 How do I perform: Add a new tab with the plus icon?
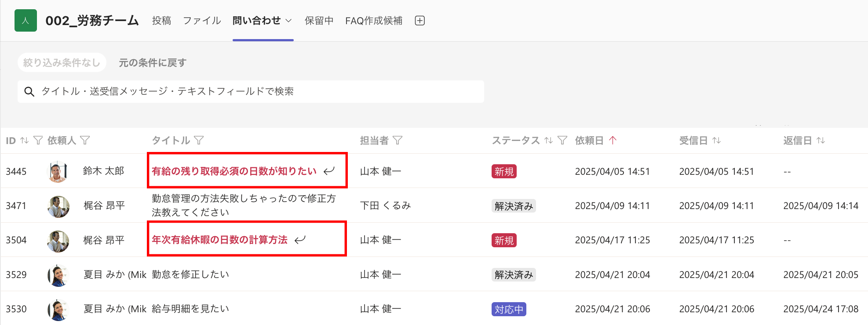pos(420,21)
